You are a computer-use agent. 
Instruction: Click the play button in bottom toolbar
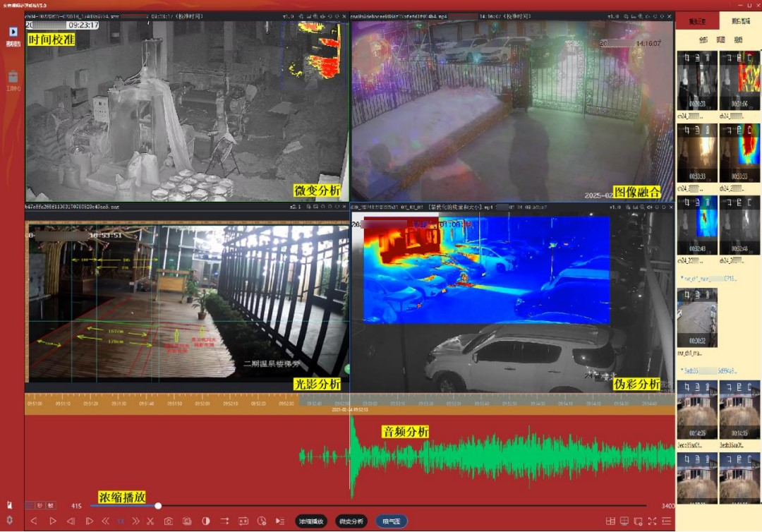coord(52,521)
